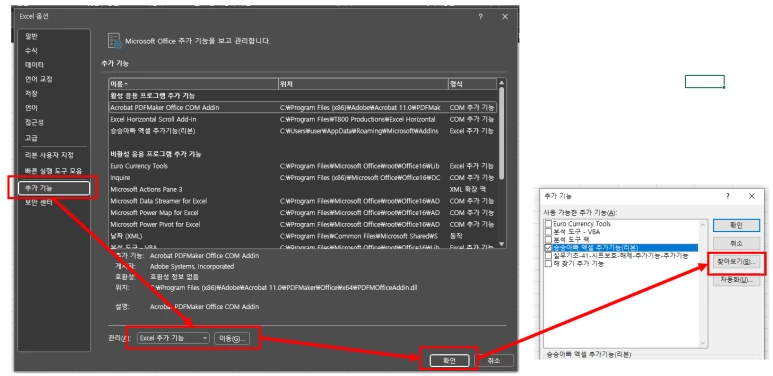Enable the Euro Currency Tools checkbox

[x=548, y=224]
